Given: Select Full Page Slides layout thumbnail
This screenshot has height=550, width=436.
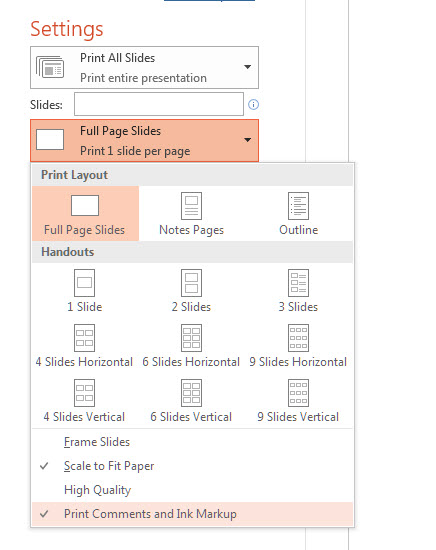Looking at the screenshot, I should 85,206.
